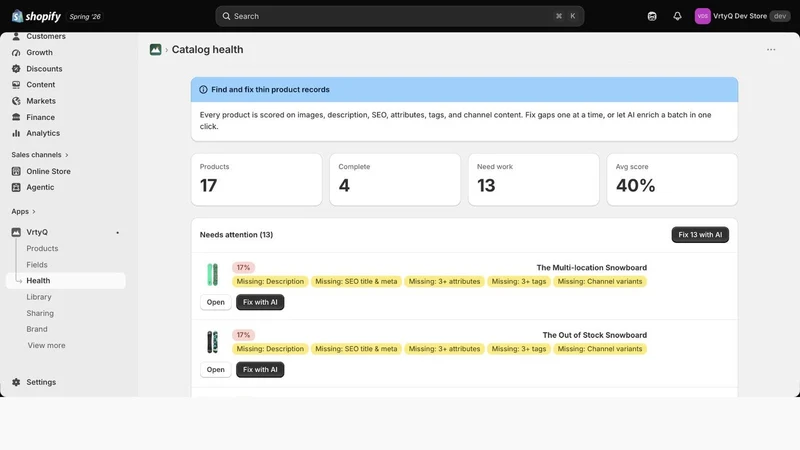Click the info icon in the banner
The height and width of the screenshot is (450, 800).
[x=203, y=89]
